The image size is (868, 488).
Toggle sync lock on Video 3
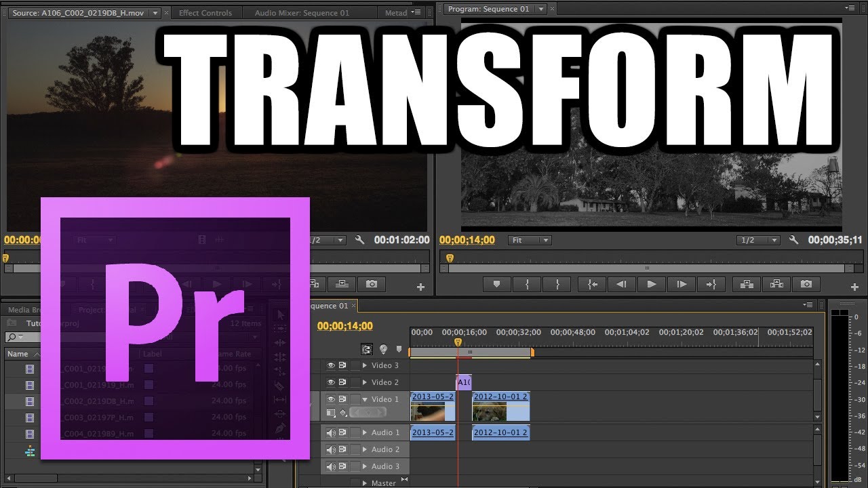pos(342,365)
